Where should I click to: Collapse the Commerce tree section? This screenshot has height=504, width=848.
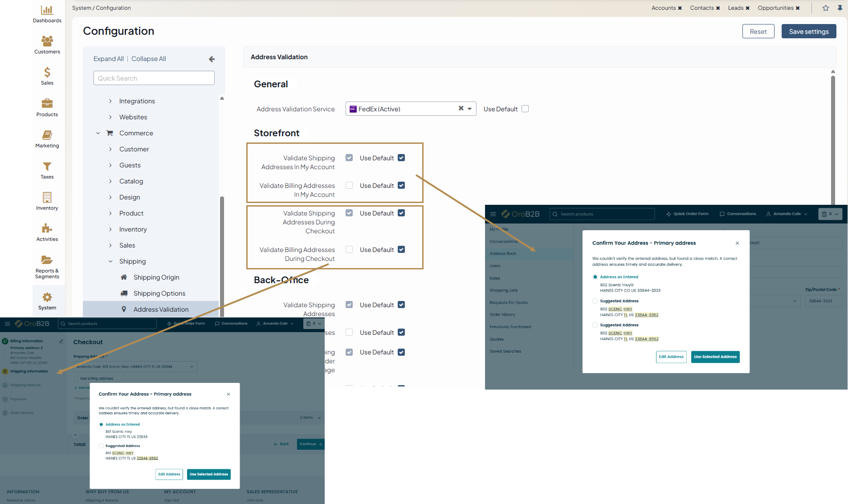pos(98,133)
